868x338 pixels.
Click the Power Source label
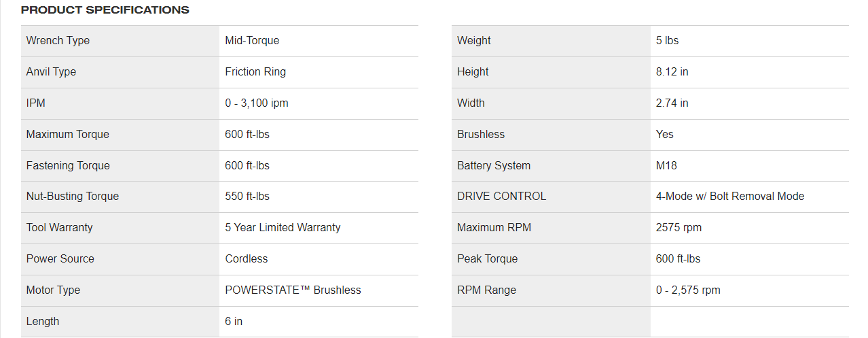60,259
